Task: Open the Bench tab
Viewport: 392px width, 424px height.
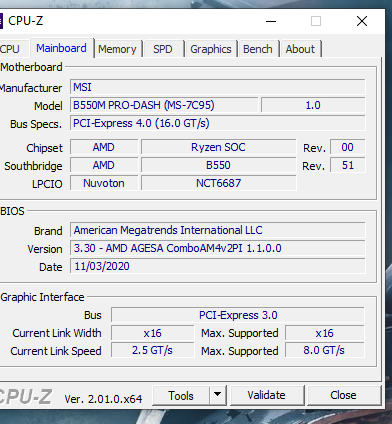Action: point(258,49)
